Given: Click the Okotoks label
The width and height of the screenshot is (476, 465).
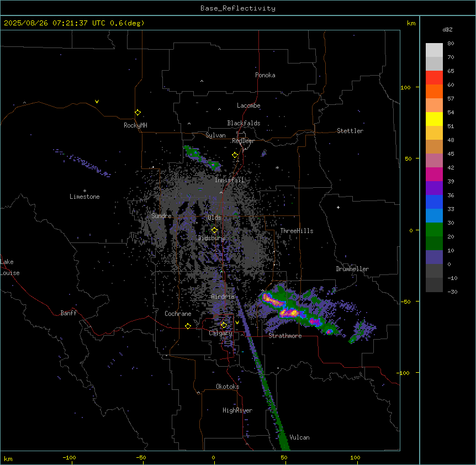Looking at the screenshot, I should [x=228, y=387].
